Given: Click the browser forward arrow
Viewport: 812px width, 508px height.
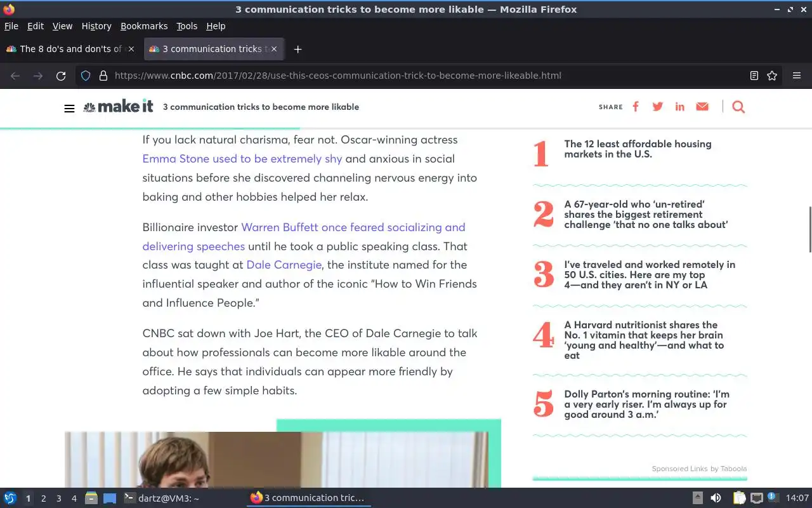Looking at the screenshot, I should click(x=38, y=76).
